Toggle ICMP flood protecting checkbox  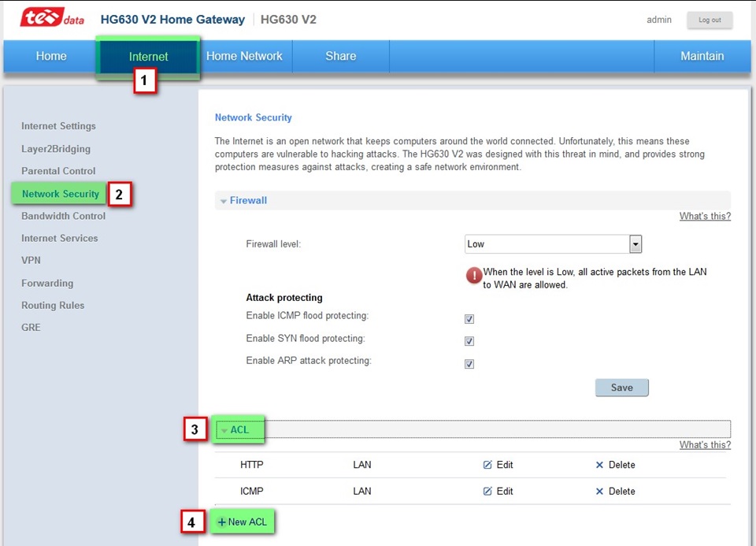pyautogui.click(x=469, y=319)
